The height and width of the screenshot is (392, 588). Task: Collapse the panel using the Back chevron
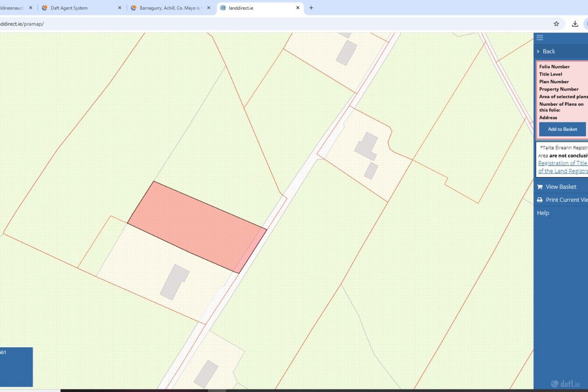[x=538, y=51]
